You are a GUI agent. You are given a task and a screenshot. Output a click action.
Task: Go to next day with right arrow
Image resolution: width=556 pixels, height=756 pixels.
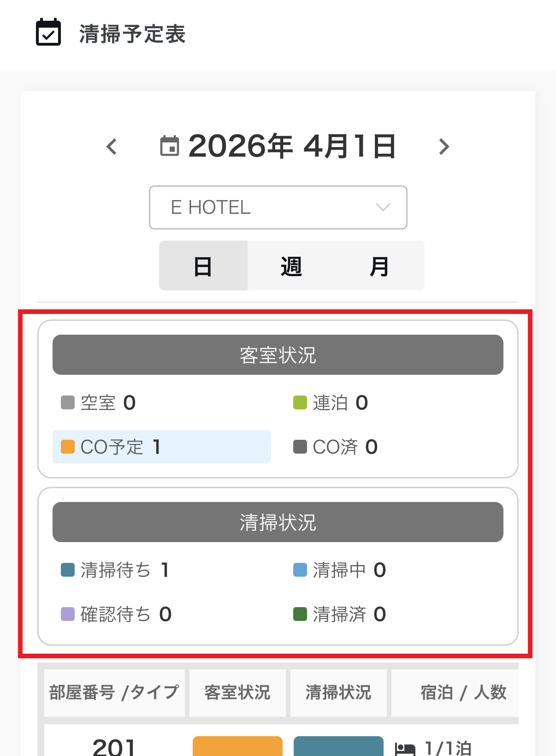pos(444,147)
